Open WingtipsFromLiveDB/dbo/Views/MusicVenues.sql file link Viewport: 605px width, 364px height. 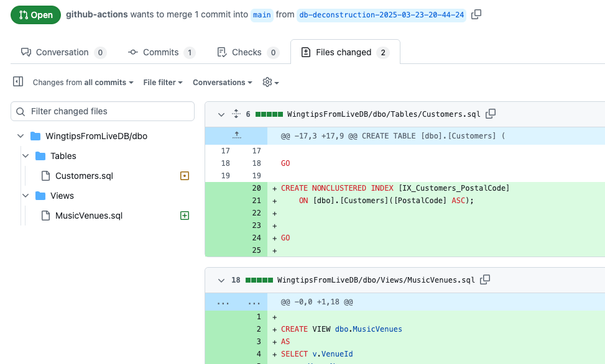376,280
